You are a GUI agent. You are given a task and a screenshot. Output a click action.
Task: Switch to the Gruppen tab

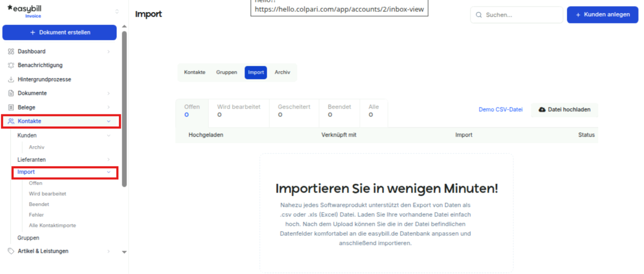(226, 72)
